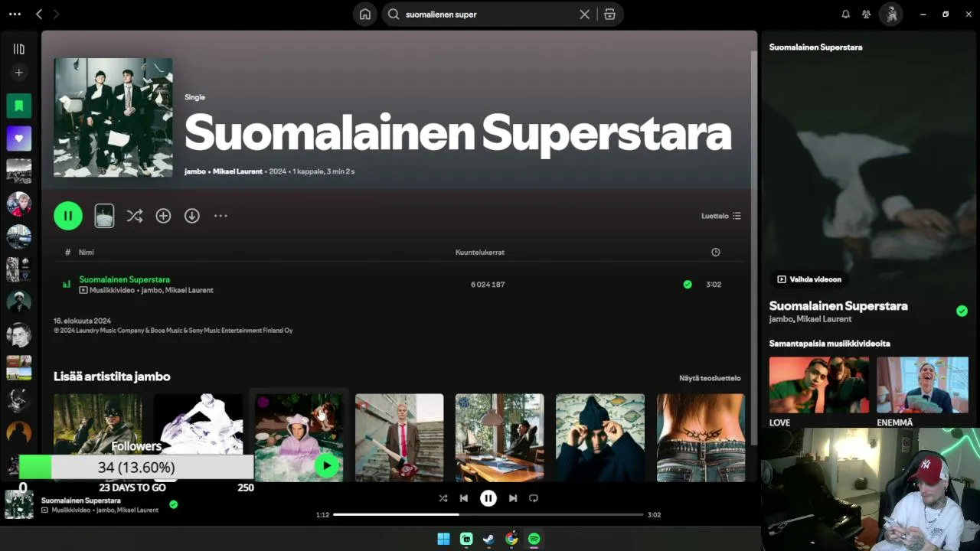Open the album card with the back tattoo
This screenshot has height=551, width=980.
701,438
